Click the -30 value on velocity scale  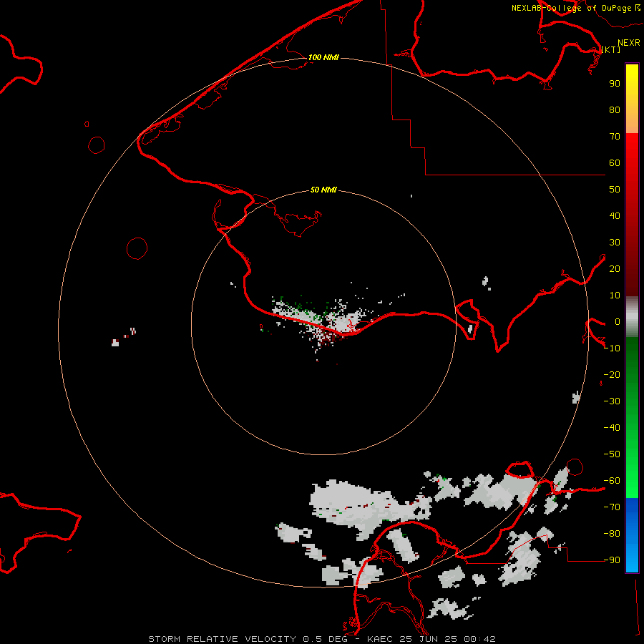pyautogui.click(x=612, y=401)
